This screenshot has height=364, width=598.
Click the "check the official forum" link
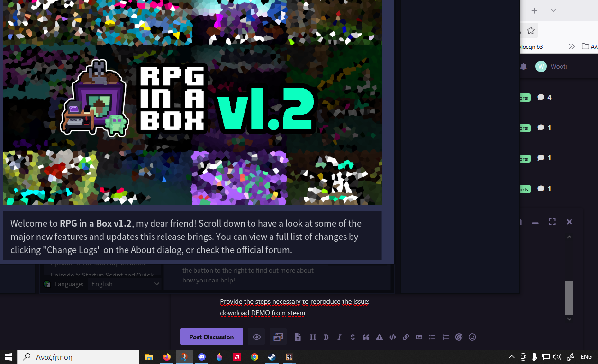tap(243, 250)
